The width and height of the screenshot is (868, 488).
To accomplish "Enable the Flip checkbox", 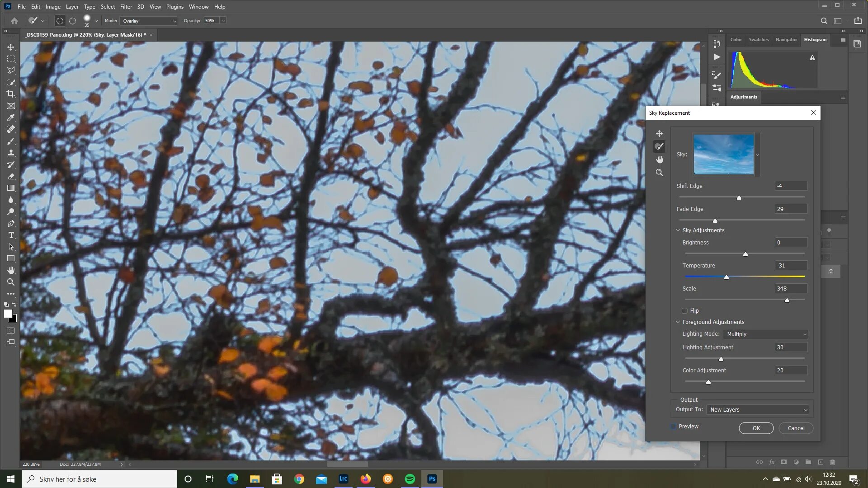I will (x=684, y=311).
